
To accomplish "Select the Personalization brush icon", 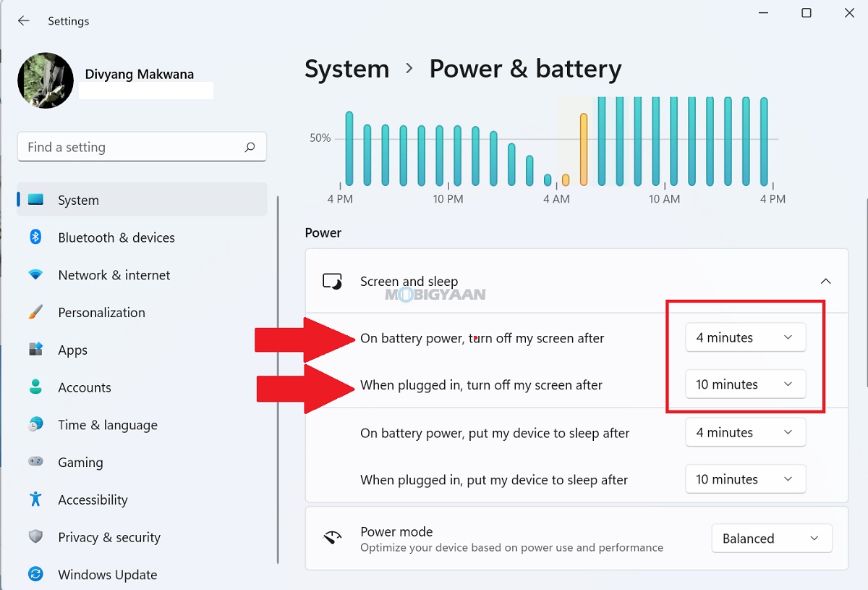I will (35, 312).
